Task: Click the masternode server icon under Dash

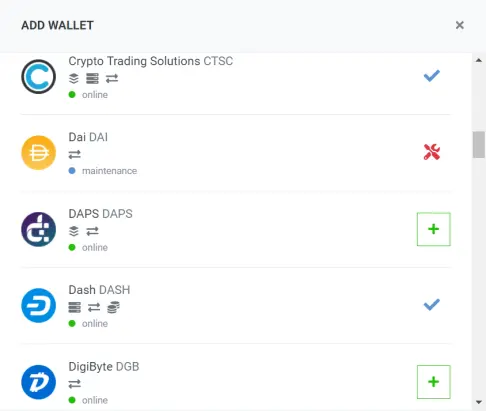Action: click(75, 307)
